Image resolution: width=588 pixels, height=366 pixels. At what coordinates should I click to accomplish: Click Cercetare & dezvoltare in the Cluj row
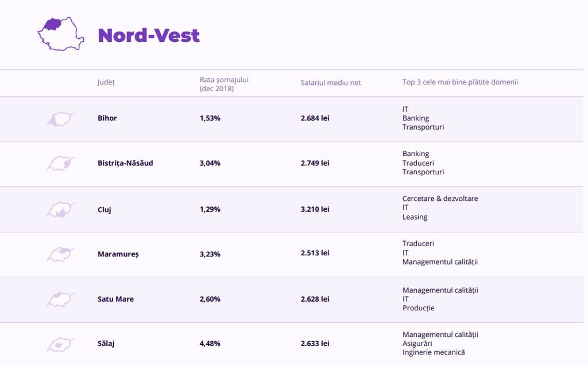[x=440, y=198]
